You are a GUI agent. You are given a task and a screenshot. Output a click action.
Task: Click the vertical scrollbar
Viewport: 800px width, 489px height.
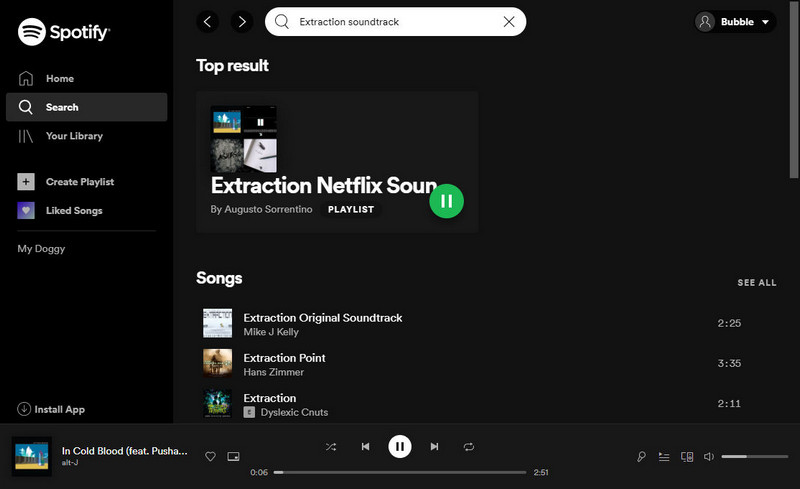[794, 89]
